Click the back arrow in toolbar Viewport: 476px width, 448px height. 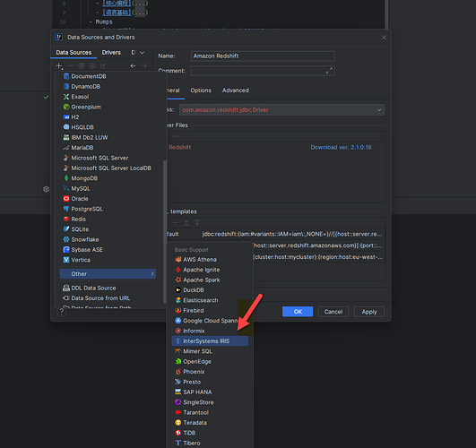(133, 66)
